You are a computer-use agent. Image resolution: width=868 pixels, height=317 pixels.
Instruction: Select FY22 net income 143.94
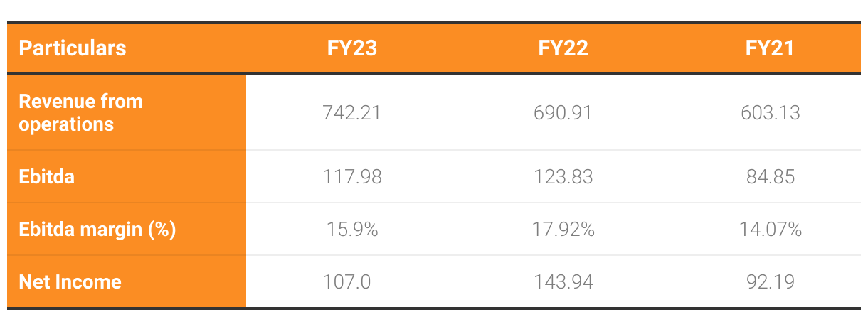tap(563, 282)
